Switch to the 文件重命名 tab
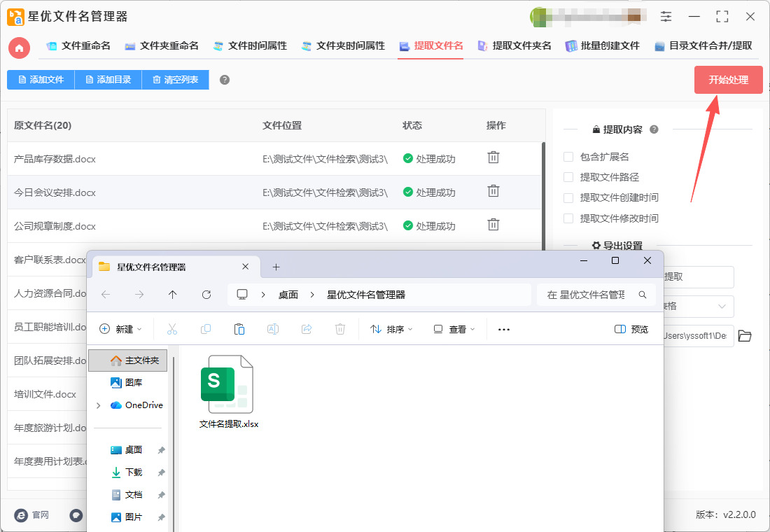Image resolution: width=770 pixels, height=532 pixels. click(x=78, y=45)
